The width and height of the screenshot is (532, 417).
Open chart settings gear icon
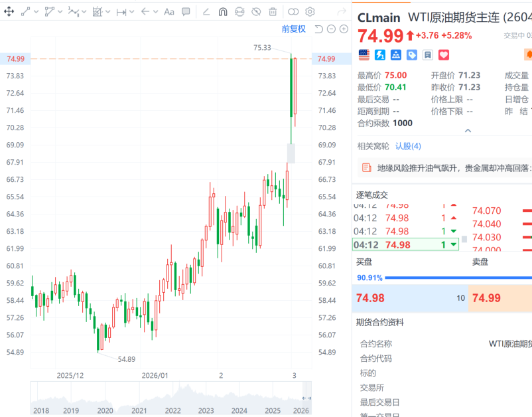(310, 11)
